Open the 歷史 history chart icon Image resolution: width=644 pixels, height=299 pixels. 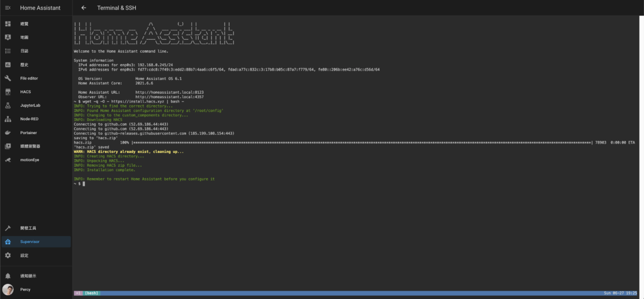tap(8, 65)
